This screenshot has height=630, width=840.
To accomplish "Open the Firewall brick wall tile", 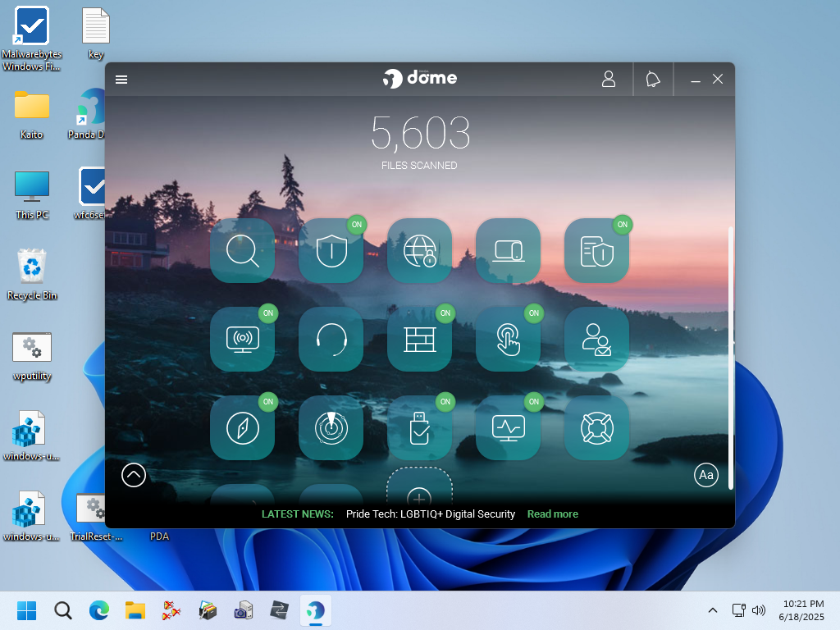I will 419,339.
